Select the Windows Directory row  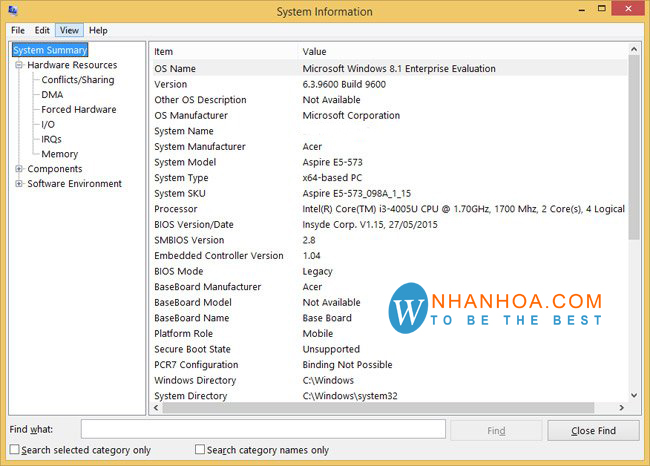[x=390, y=380]
